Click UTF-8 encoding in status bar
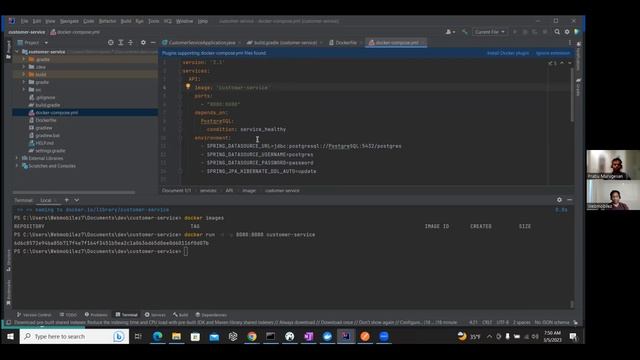640x360 pixels. pyautogui.click(x=502, y=322)
